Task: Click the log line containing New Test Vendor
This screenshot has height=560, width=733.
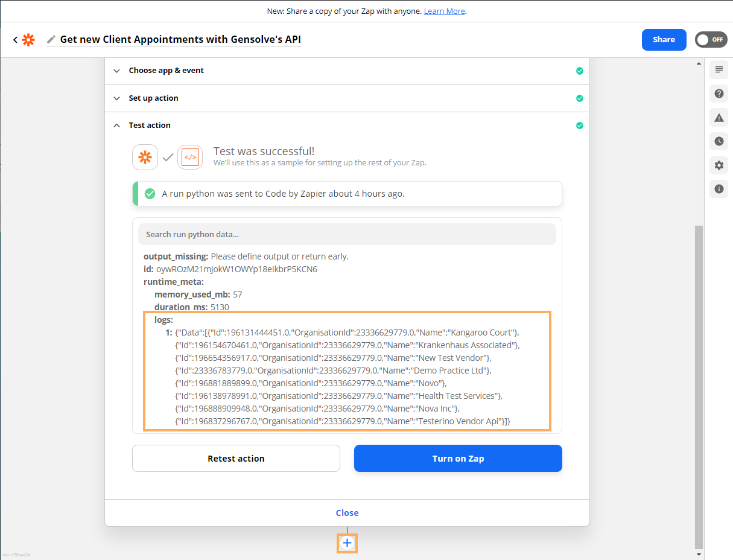Action: click(x=333, y=358)
